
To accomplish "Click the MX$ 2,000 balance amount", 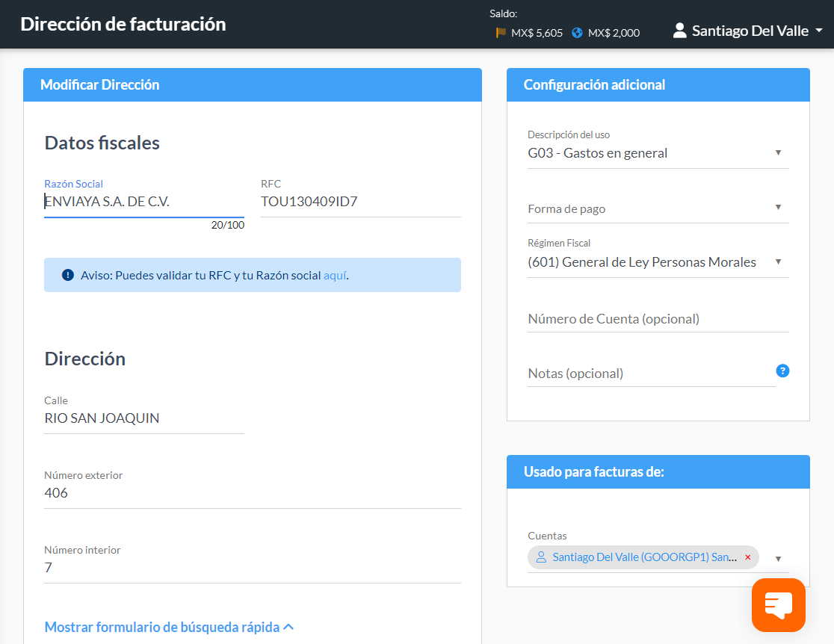I will (x=614, y=33).
